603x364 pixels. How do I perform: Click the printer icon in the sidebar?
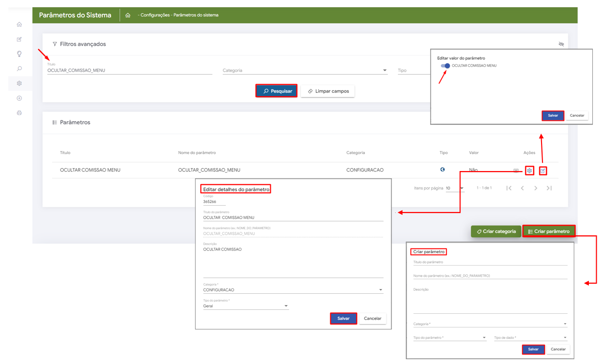[20, 113]
